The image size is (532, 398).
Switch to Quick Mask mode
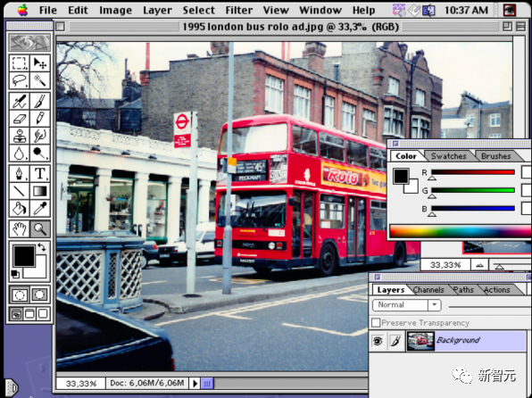(x=39, y=294)
